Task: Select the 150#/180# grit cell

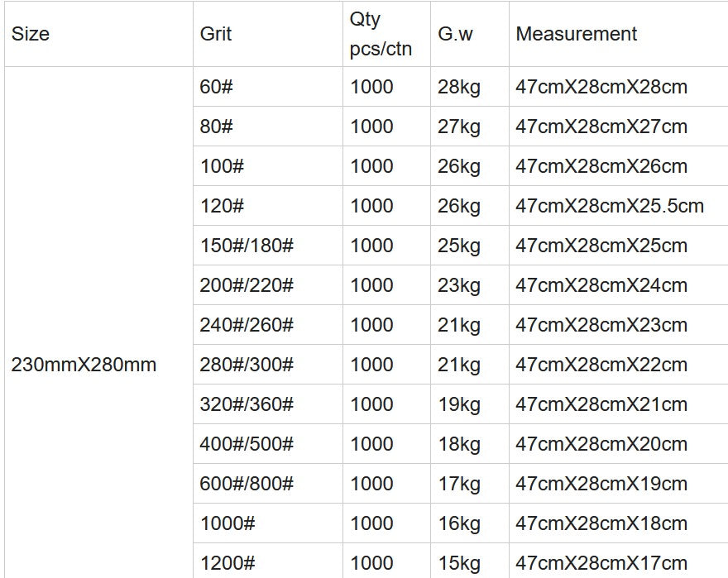Action: (247, 246)
